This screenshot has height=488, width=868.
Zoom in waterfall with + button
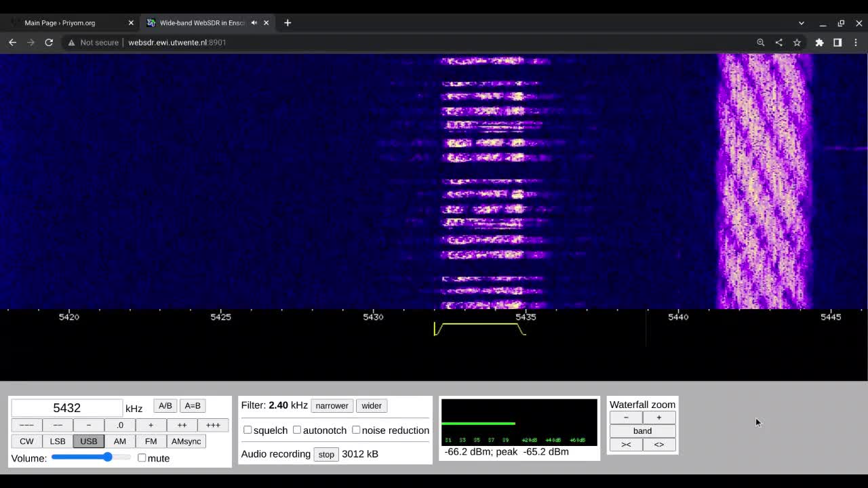coord(658,418)
